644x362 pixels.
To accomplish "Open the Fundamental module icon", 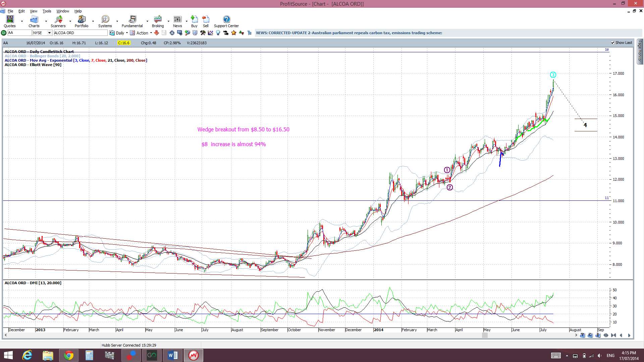I will 132,19.
